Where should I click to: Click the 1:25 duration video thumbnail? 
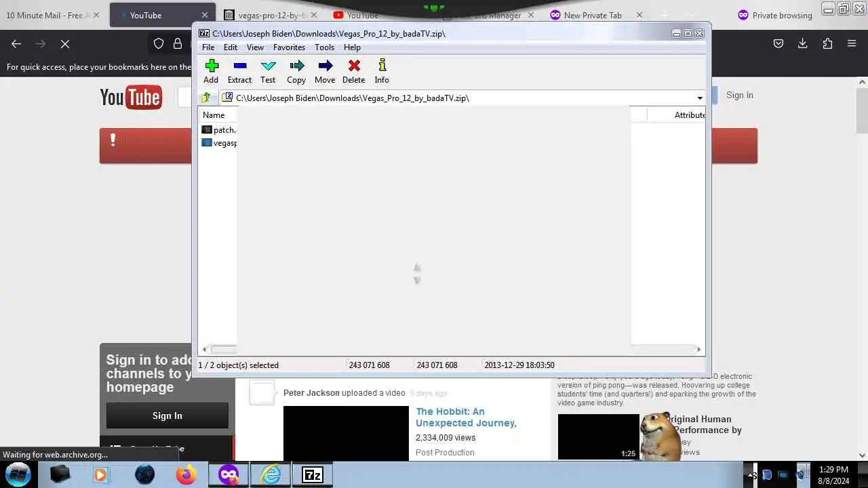pyautogui.click(x=598, y=437)
